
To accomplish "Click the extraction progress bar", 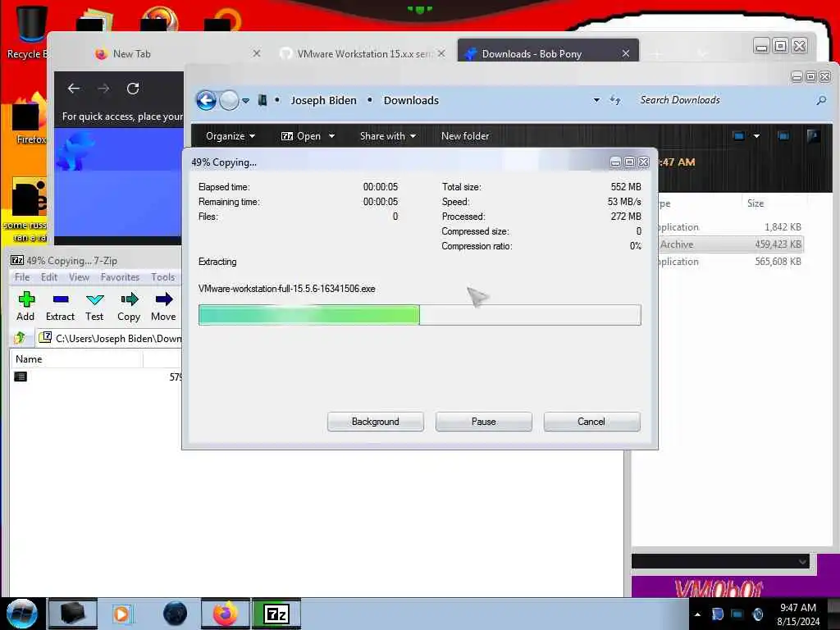I will click(x=419, y=315).
